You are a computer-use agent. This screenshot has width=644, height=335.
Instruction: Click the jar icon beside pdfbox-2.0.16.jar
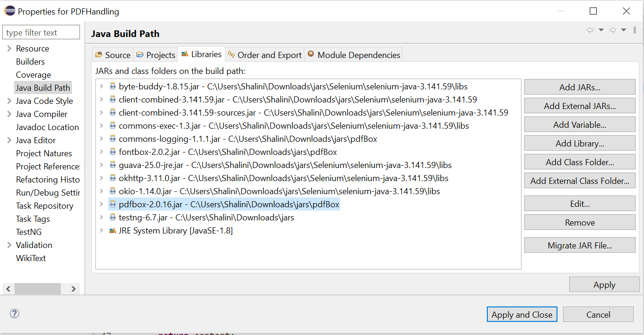pos(113,204)
